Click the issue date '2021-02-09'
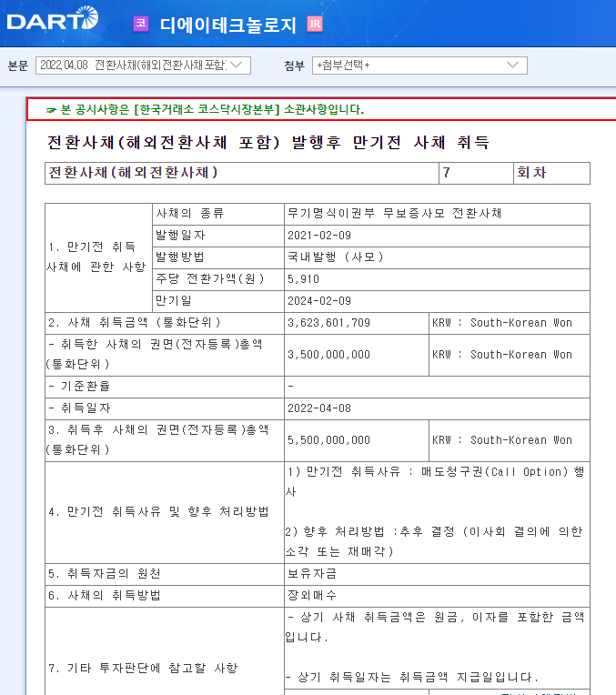The height and width of the screenshot is (695, 616). pos(319,236)
